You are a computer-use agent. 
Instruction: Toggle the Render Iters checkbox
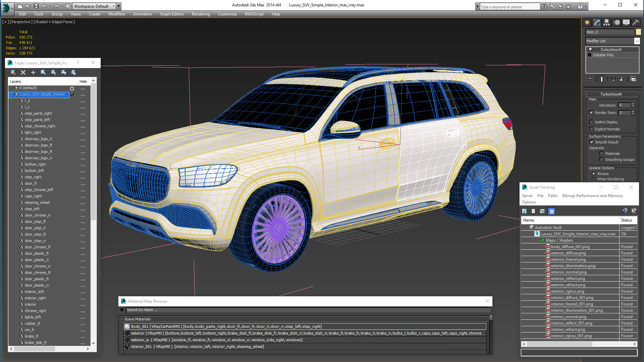pos(591,113)
